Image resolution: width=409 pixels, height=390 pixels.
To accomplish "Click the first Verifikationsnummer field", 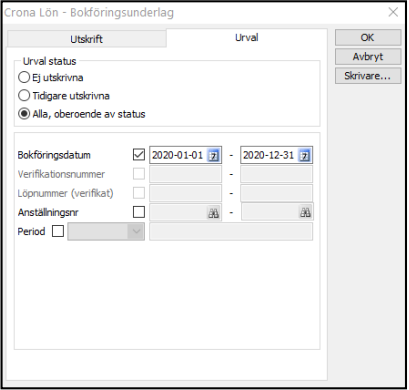I will click(186, 174).
